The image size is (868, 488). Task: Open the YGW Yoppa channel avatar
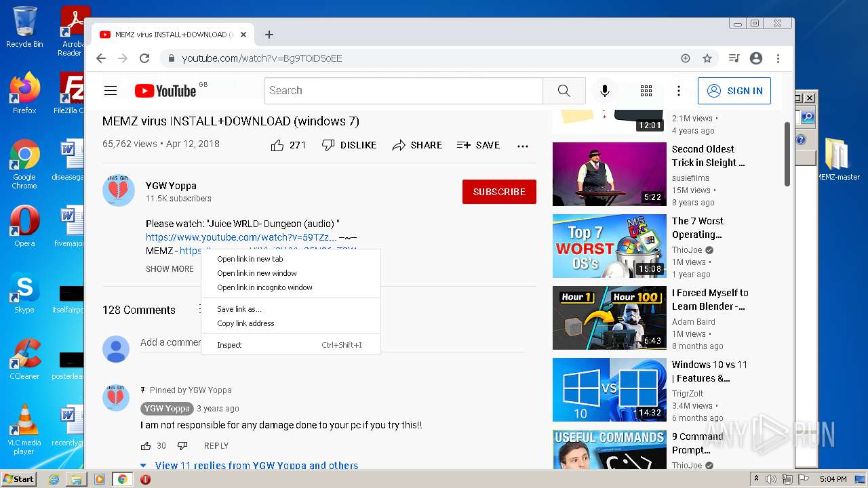point(119,190)
